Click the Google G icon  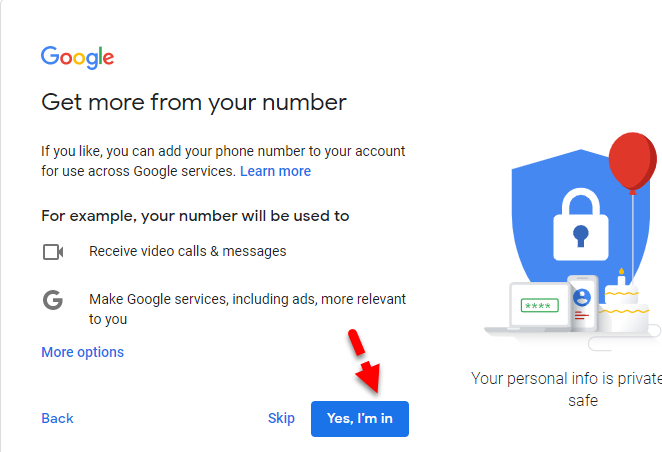coord(53,300)
